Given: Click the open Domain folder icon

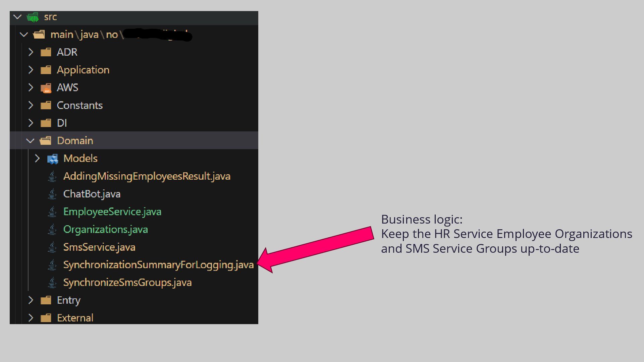Looking at the screenshot, I should click(46, 141).
